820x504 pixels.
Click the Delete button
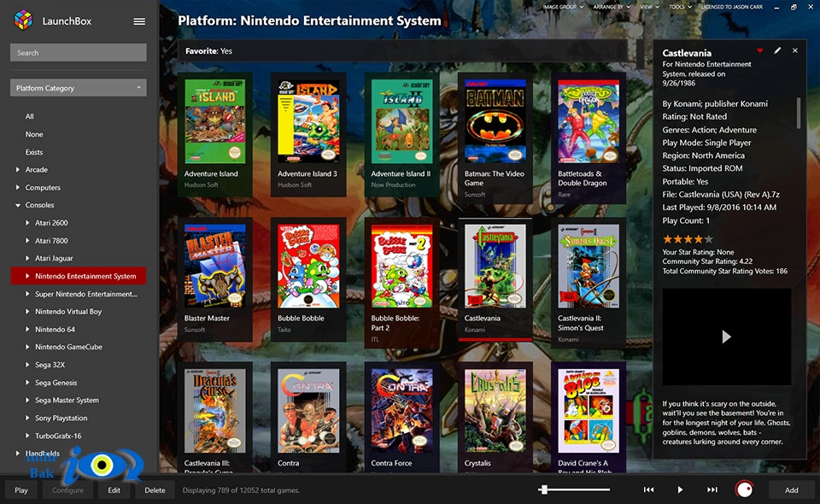(x=155, y=489)
